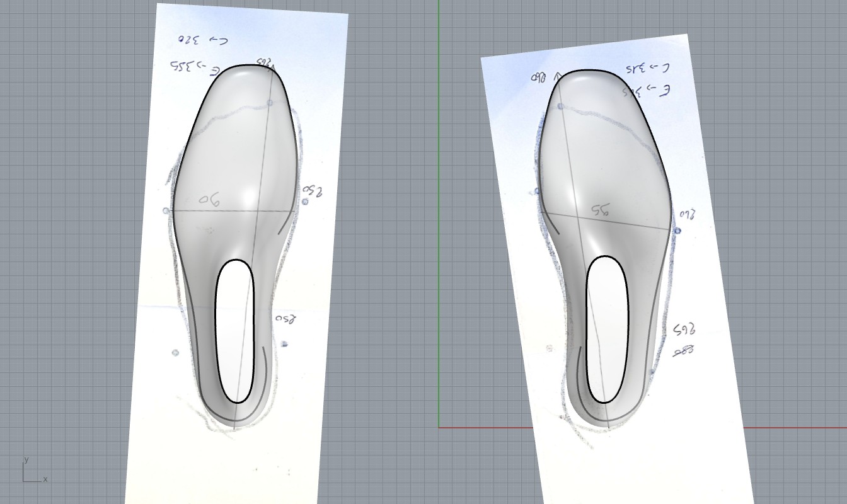Click the X label on the axis icon
847x504 pixels.
pyautogui.click(x=45, y=479)
